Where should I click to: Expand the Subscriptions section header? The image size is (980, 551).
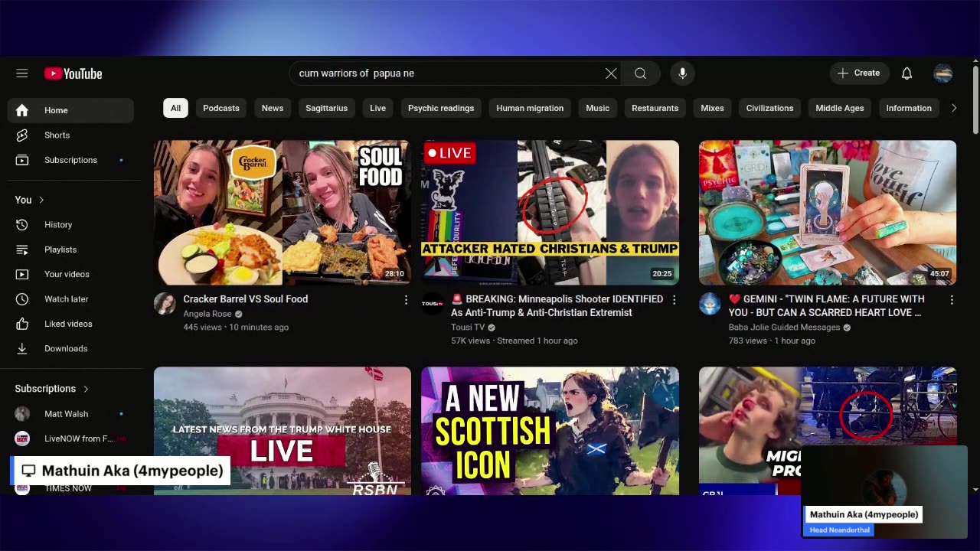[x=52, y=389]
